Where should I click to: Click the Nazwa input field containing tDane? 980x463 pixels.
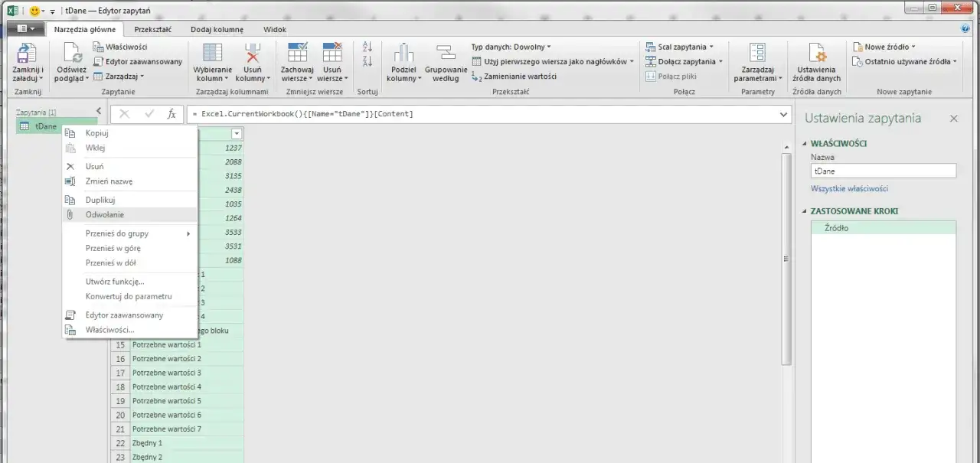tap(884, 172)
